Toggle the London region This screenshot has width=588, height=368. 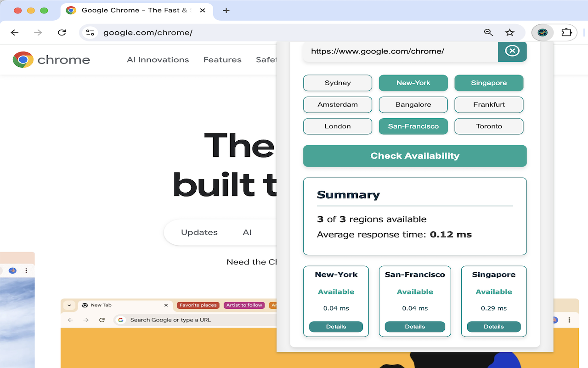click(x=338, y=126)
